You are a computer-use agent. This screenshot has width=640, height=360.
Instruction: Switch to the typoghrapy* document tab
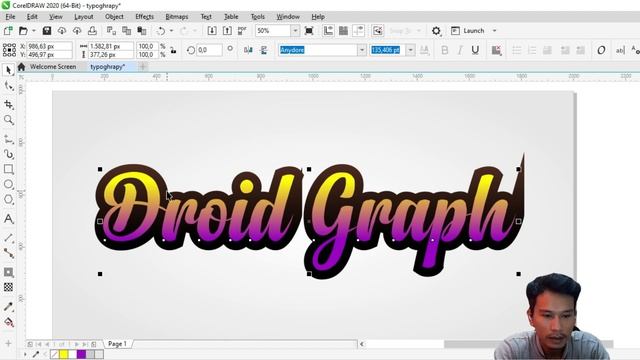(x=108, y=67)
